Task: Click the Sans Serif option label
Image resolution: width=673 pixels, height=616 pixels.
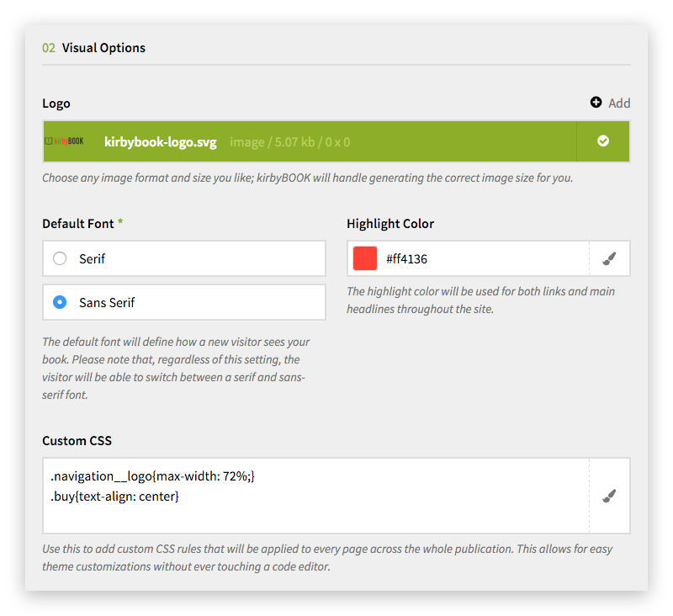Action: (x=107, y=303)
